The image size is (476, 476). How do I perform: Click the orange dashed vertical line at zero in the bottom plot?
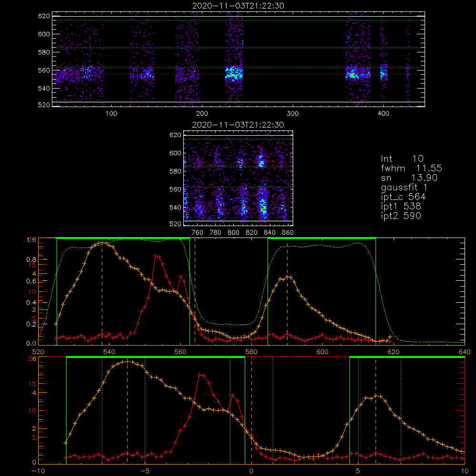[251, 411]
